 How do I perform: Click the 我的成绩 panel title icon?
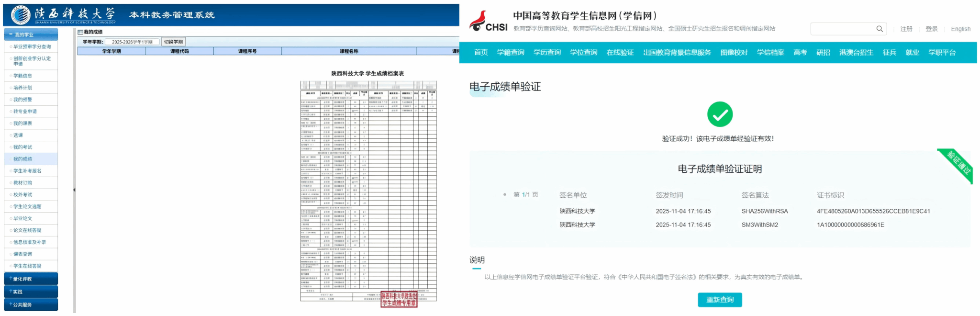pos(80,32)
